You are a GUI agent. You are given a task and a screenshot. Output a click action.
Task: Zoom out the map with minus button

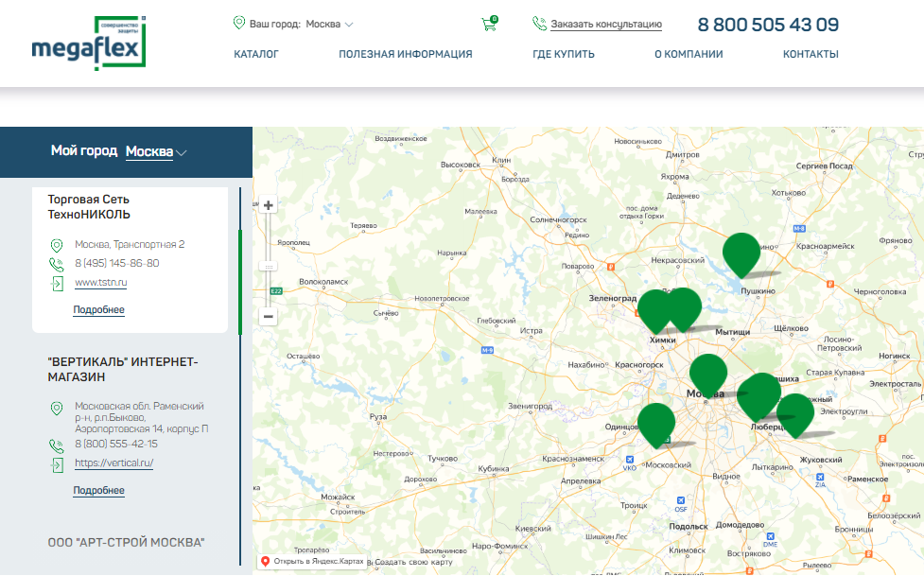pyautogui.click(x=269, y=317)
